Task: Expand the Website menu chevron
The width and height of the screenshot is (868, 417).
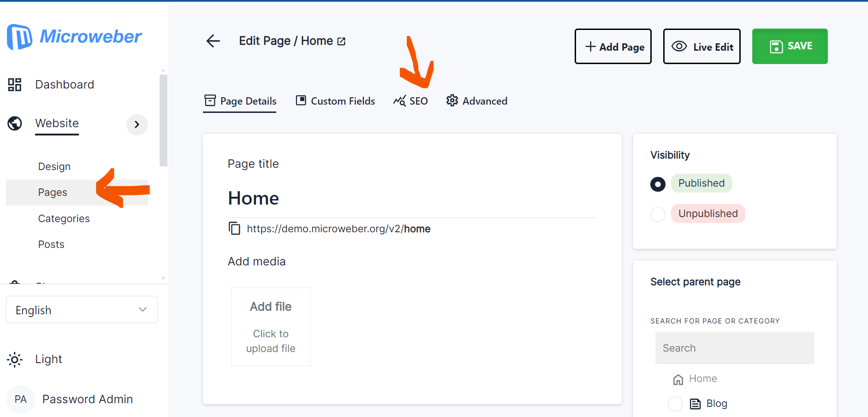Action: [x=137, y=124]
